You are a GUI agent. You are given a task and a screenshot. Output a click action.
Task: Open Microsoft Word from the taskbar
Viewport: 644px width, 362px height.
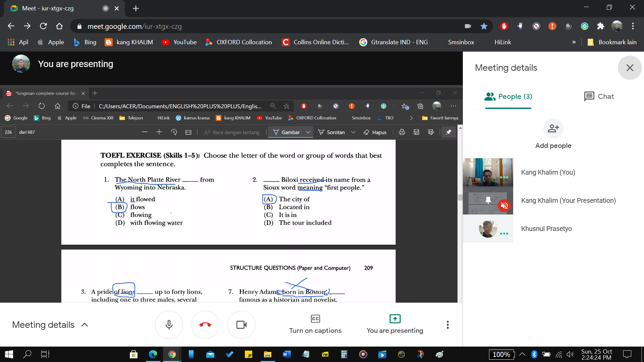(286, 354)
